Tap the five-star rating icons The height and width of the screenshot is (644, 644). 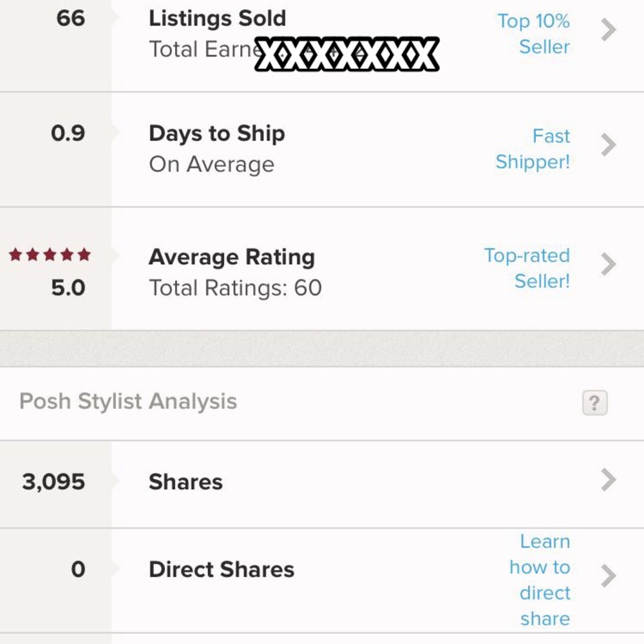click(x=50, y=255)
